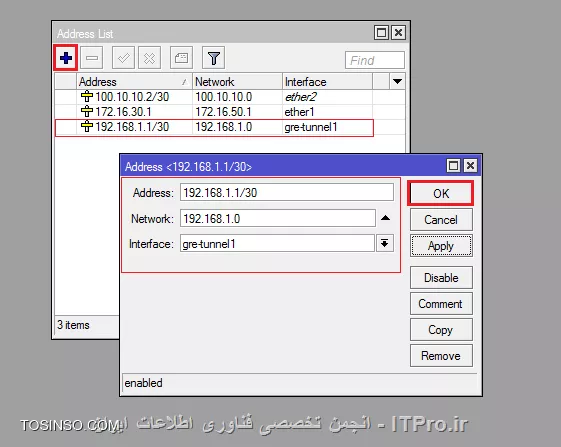Screen dimensions: 561x447
Task: Confirm with the OK button
Action: click(441, 193)
